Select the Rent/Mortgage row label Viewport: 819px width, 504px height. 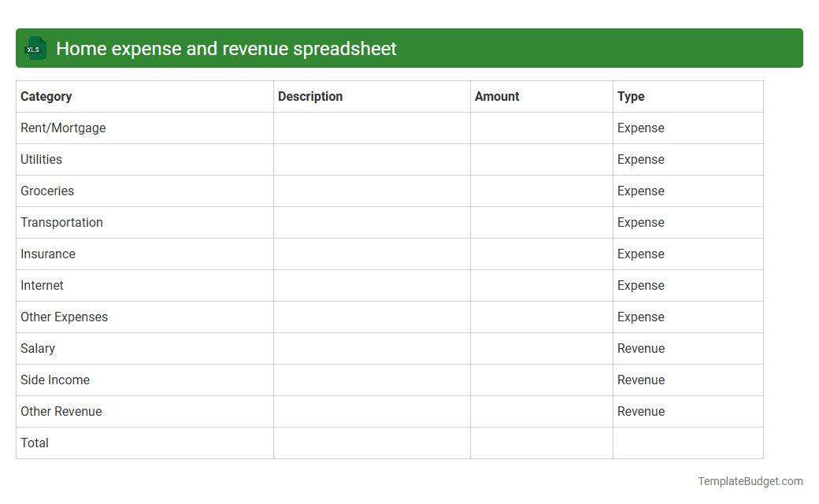63,128
